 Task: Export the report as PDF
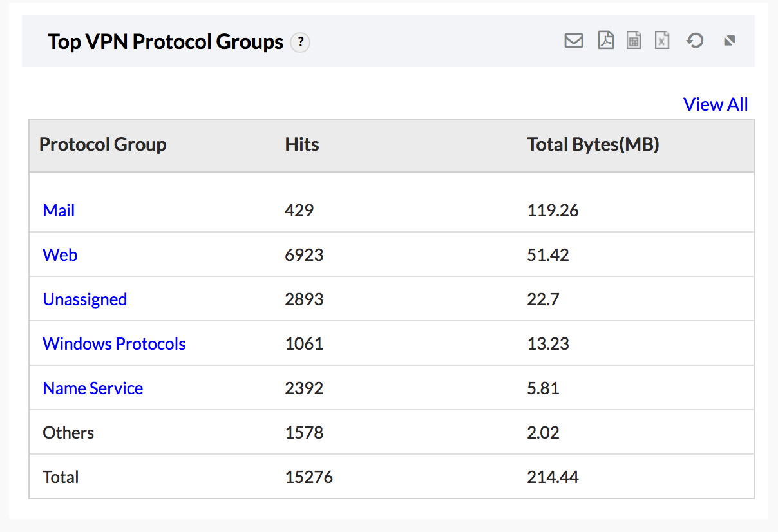pos(605,41)
